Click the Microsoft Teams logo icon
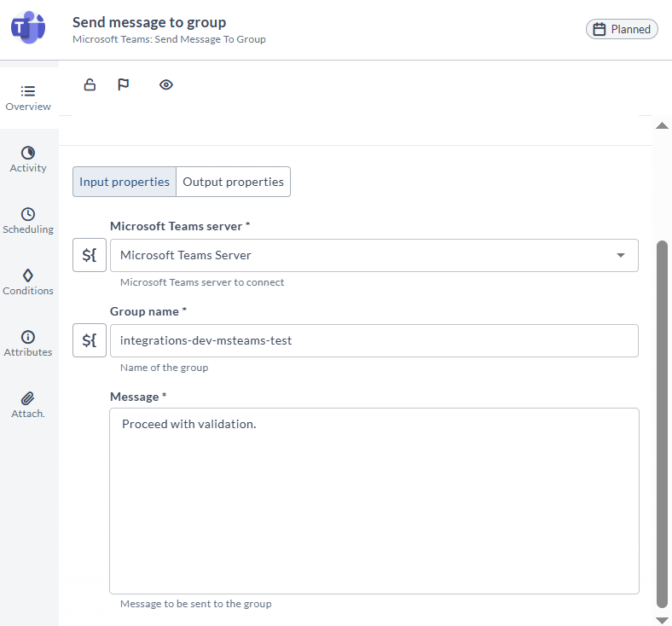The image size is (672, 626). (x=28, y=27)
